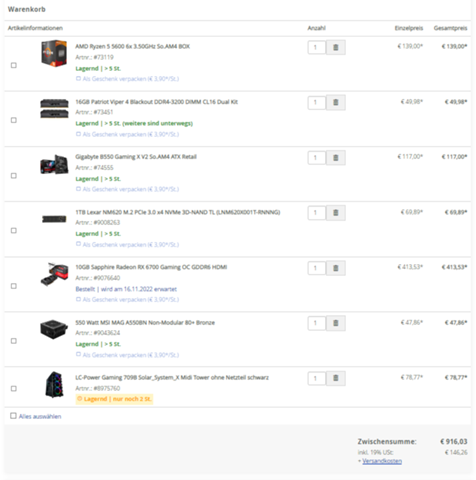The width and height of the screenshot is (476, 480).
Task: Remove Patriot Viper RAM via trash icon
Action: [335, 102]
